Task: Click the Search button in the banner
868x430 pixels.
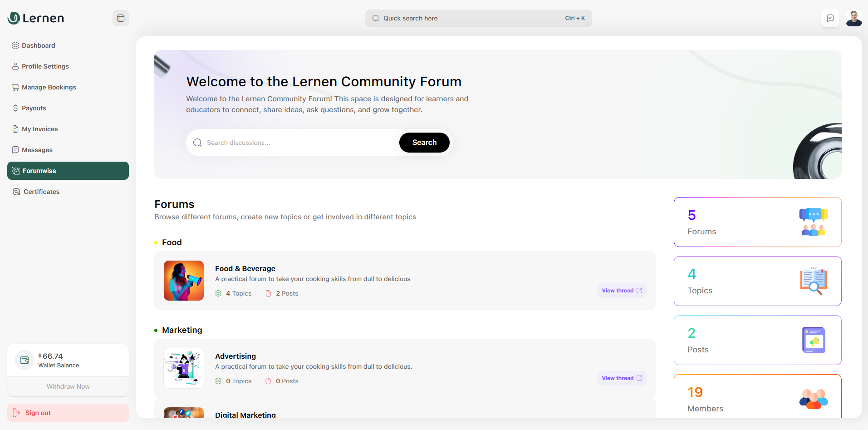Action: [424, 142]
